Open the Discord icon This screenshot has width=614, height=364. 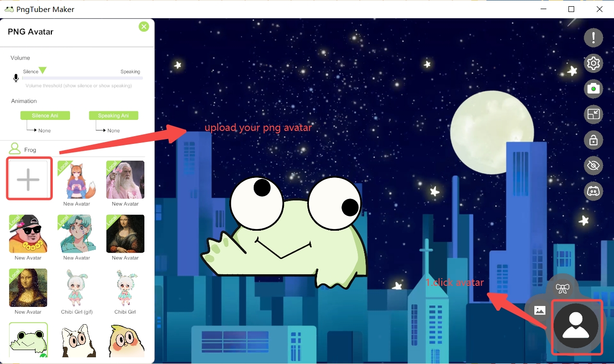593,191
